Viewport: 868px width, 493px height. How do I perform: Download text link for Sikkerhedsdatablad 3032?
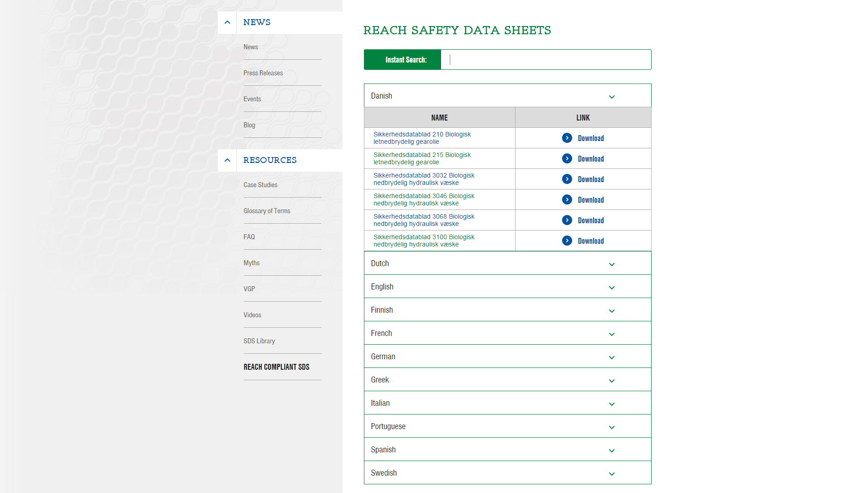point(590,179)
